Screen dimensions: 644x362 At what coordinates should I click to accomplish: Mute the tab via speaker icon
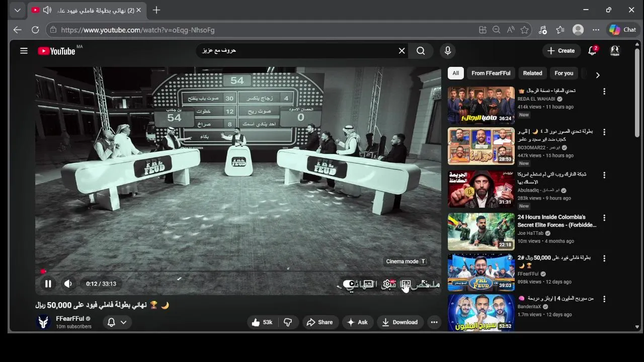(47, 10)
